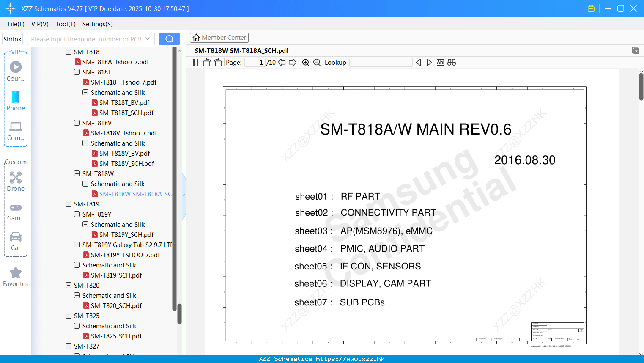Click the binoculars search icon
The height and width of the screenshot is (363, 644).
pos(452,63)
